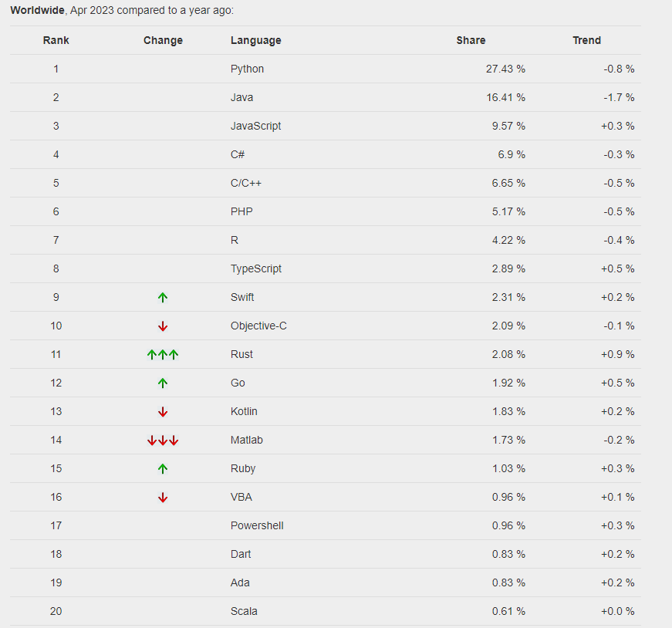The image size is (672, 628).
Task: Click the TypeScript row name
Action: 256,268
